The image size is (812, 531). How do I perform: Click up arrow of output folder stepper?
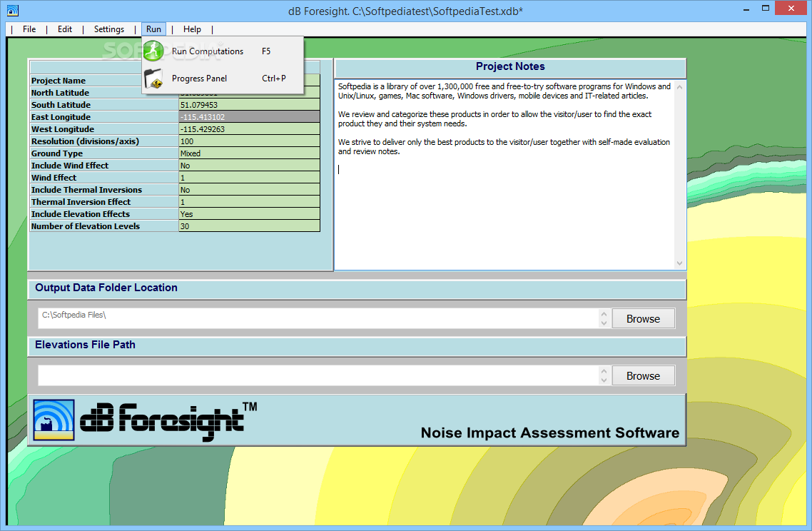[604, 313]
